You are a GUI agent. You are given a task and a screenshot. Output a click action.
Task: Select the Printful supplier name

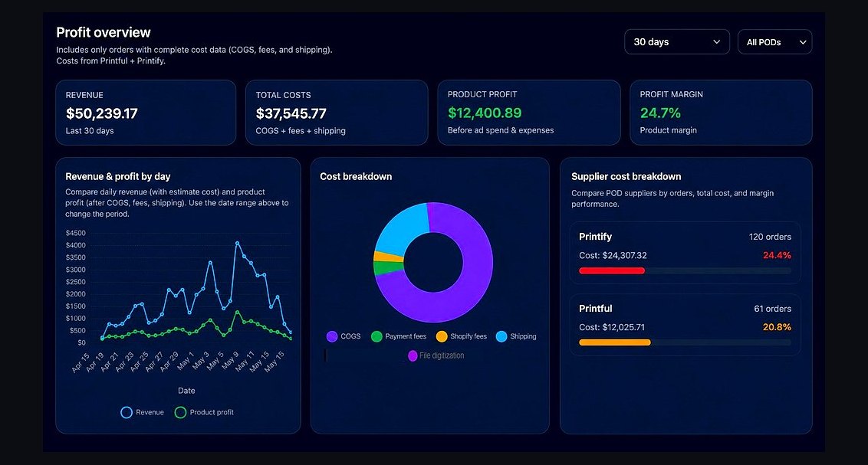click(595, 309)
